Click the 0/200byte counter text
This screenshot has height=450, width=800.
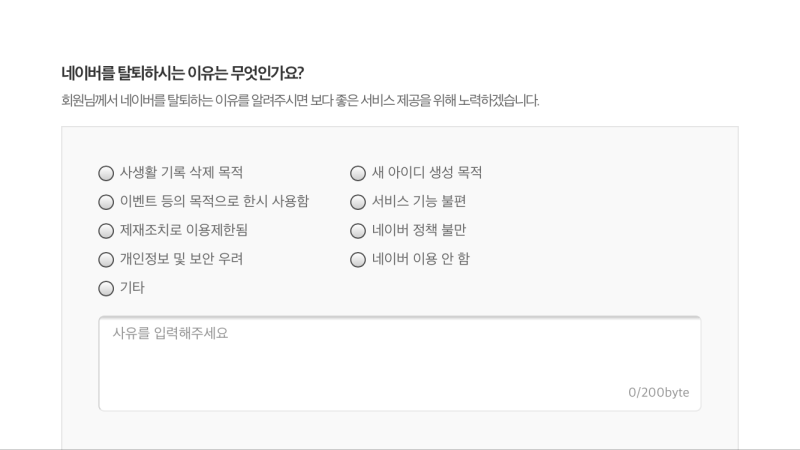click(x=658, y=392)
